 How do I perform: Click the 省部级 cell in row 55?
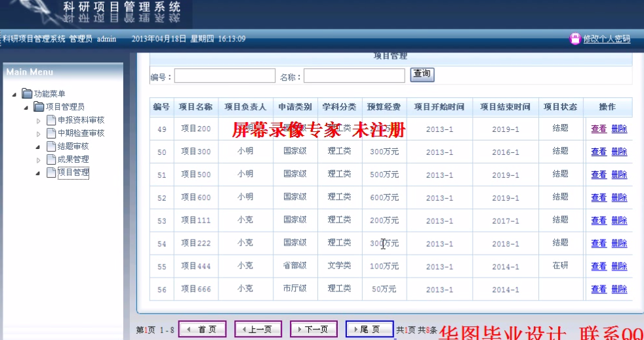tap(295, 266)
